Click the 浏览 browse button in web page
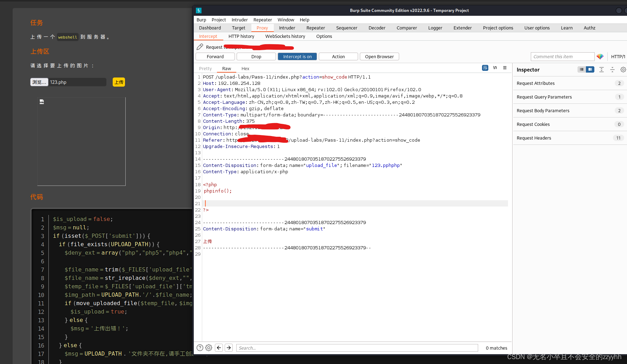The image size is (627, 364). pos(39,82)
